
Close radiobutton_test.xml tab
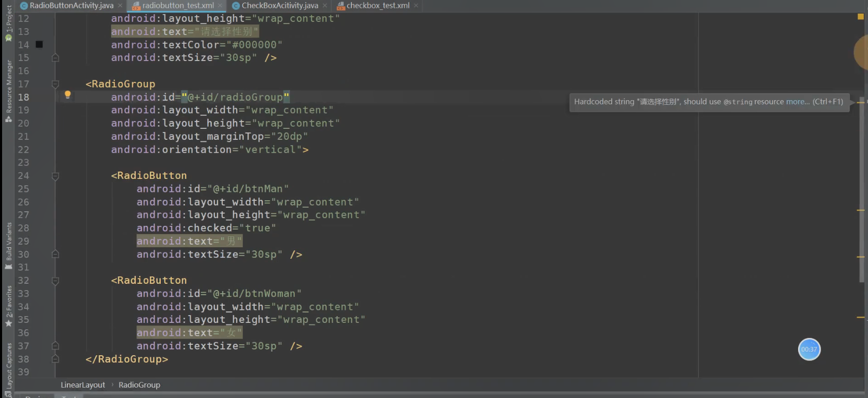(220, 6)
